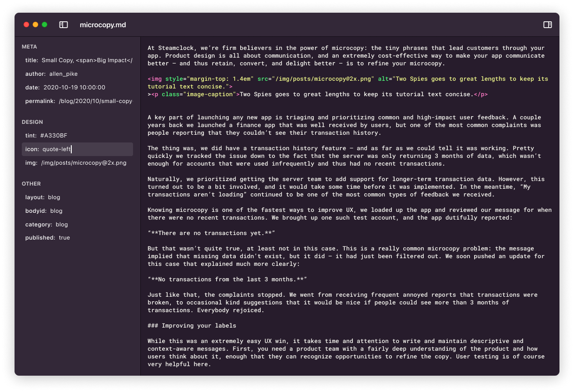Click paragraph starting 'But that wasn't quite true'

point(346,256)
